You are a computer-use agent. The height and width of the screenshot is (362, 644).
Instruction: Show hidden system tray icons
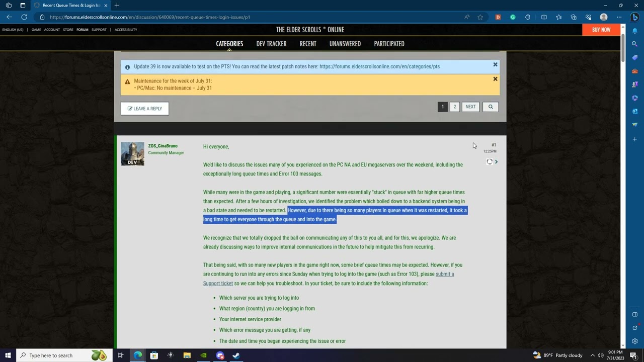coord(592,355)
